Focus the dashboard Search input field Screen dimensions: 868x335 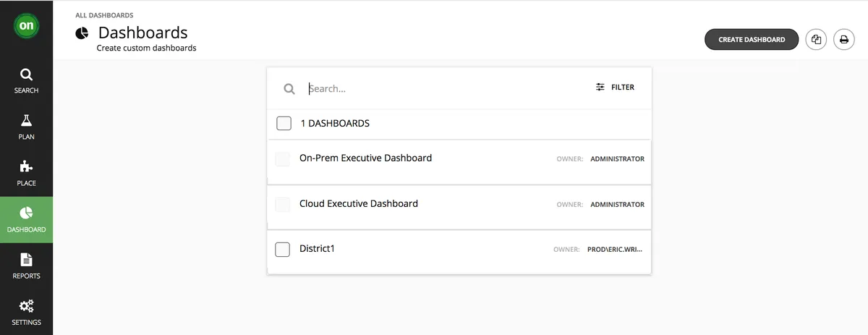434,88
